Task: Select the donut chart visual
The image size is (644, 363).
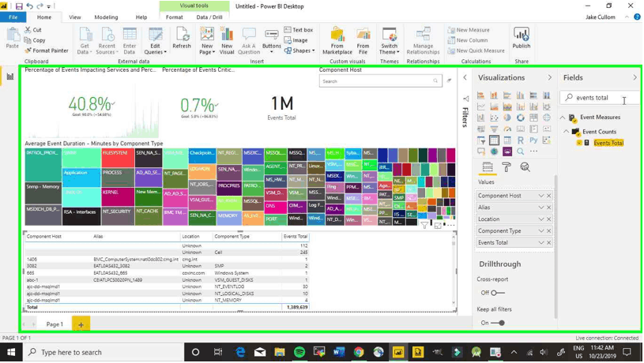Action: tap(521, 118)
